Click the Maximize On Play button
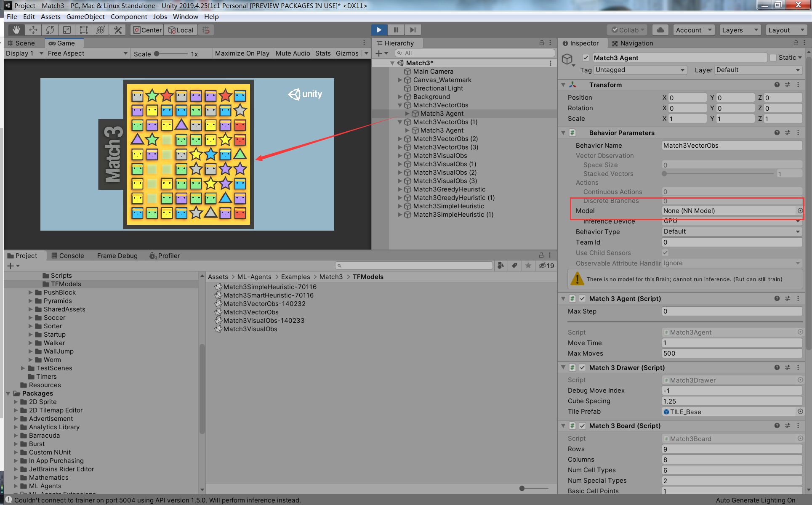Image resolution: width=812 pixels, height=505 pixels. (x=242, y=53)
